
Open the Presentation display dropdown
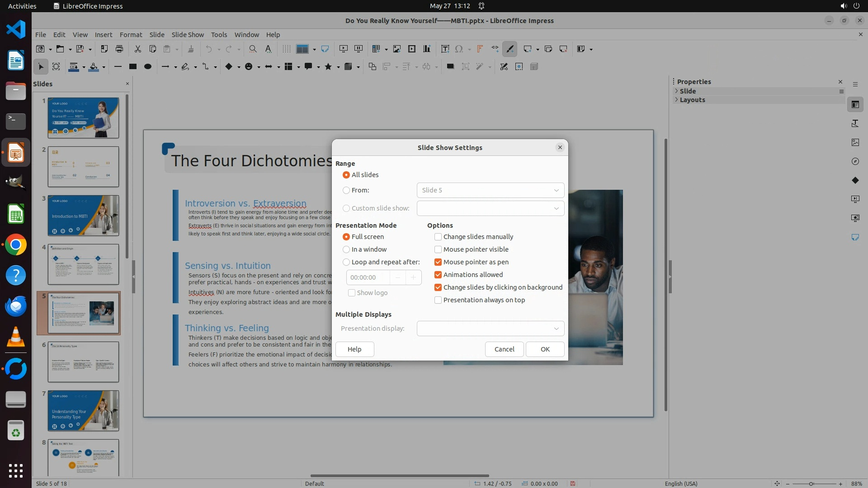(x=491, y=328)
